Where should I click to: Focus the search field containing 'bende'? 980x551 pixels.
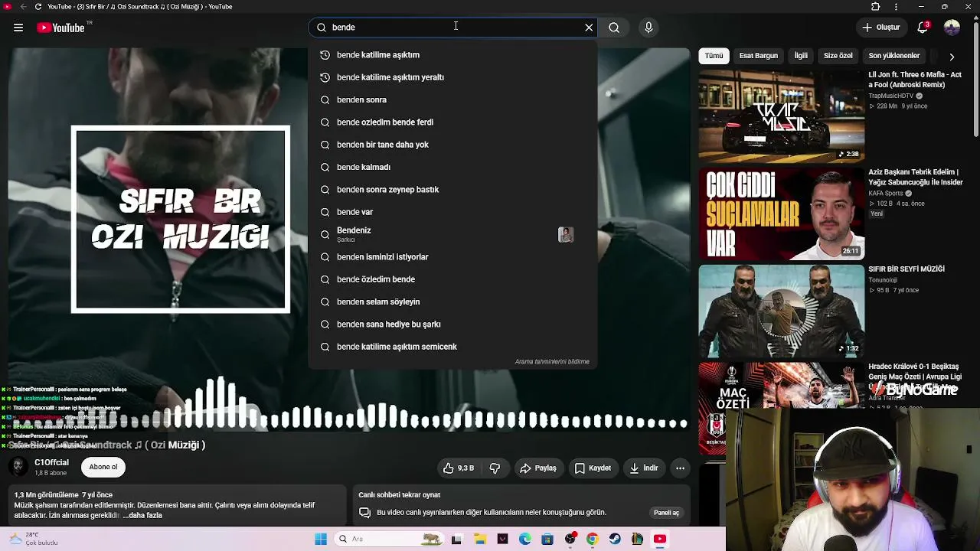[x=453, y=28]
